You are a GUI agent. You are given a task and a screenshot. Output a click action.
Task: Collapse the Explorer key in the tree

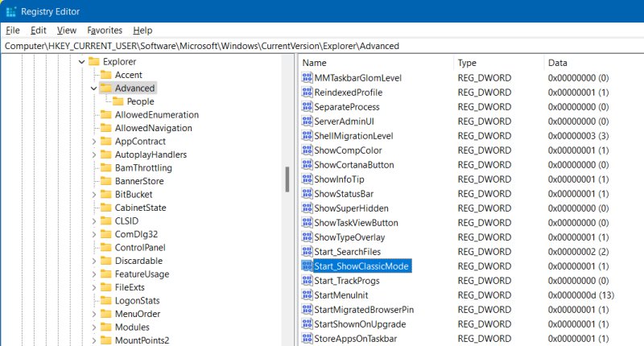[x=81, y=62]
